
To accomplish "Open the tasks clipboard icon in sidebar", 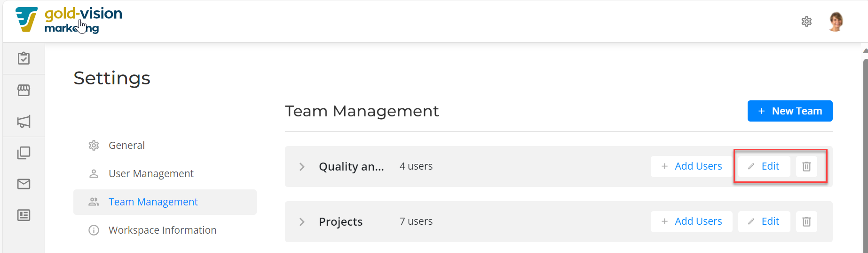I will 24,58.
